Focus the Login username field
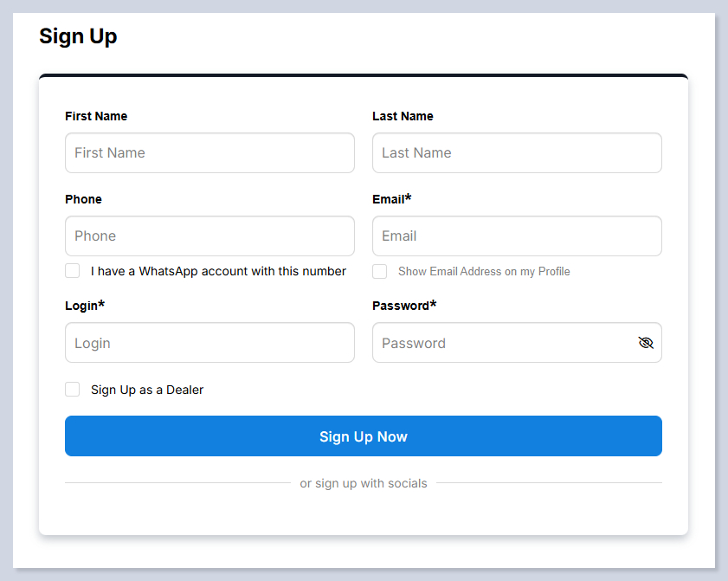The width and height of the screenshot is (728, 581). coord(209,343)
